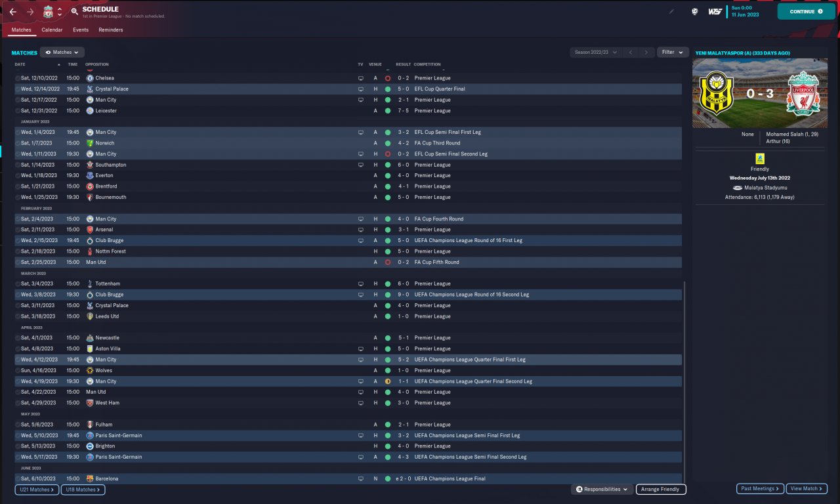Click the Club Brugge badge on 2/15/2023 row
The image size is (840, 504).
click(90, 240)
